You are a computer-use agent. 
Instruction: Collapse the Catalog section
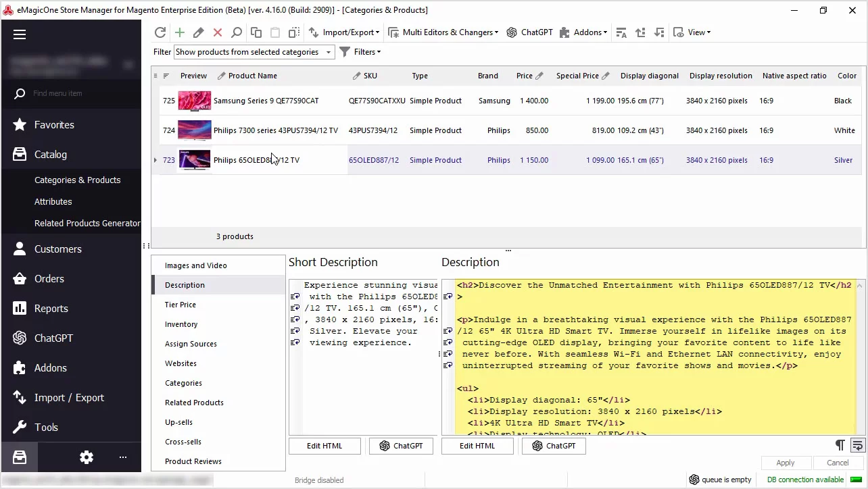tap(71, 155)
